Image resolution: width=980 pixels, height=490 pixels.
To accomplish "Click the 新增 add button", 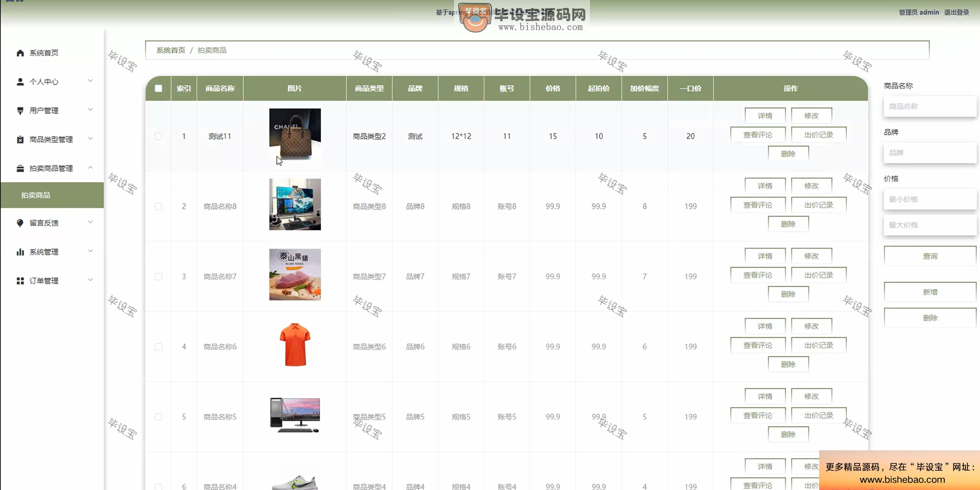I will [930, 292].
